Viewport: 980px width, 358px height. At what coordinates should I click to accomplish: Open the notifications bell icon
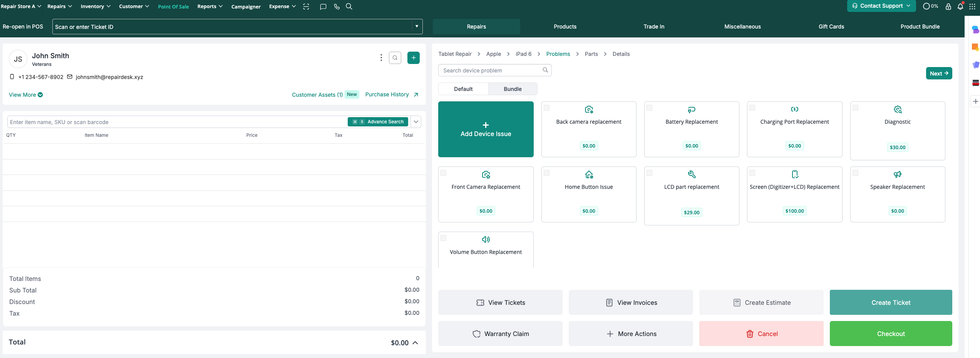(x=960, y=7)
